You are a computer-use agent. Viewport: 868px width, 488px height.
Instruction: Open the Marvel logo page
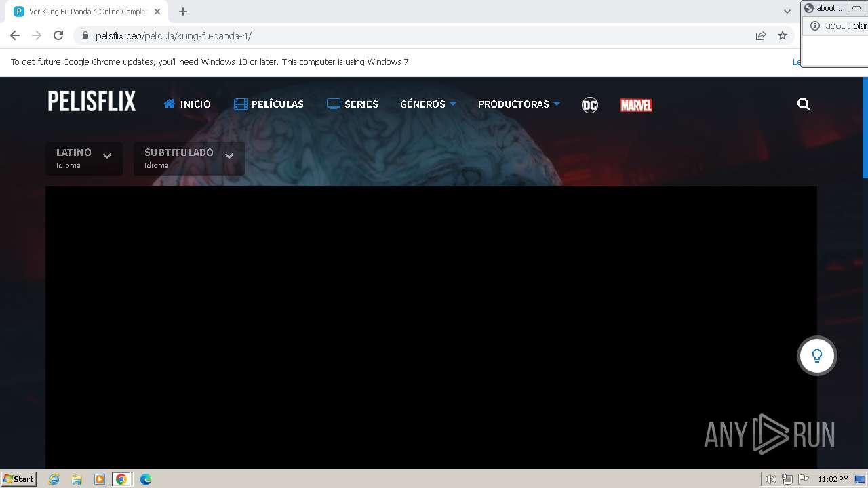[636, 105]
